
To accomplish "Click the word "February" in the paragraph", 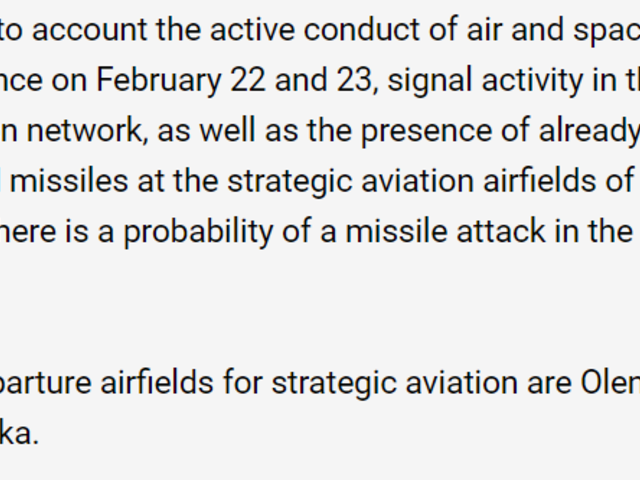I will (x=158, y=81).
